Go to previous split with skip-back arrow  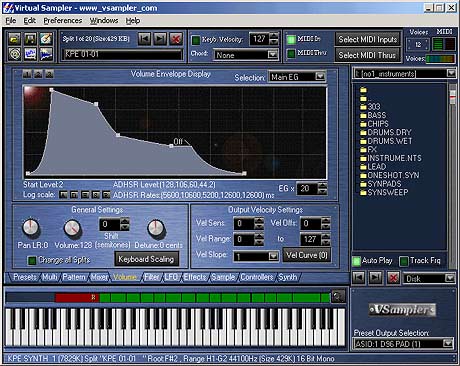tap(145, 39)
